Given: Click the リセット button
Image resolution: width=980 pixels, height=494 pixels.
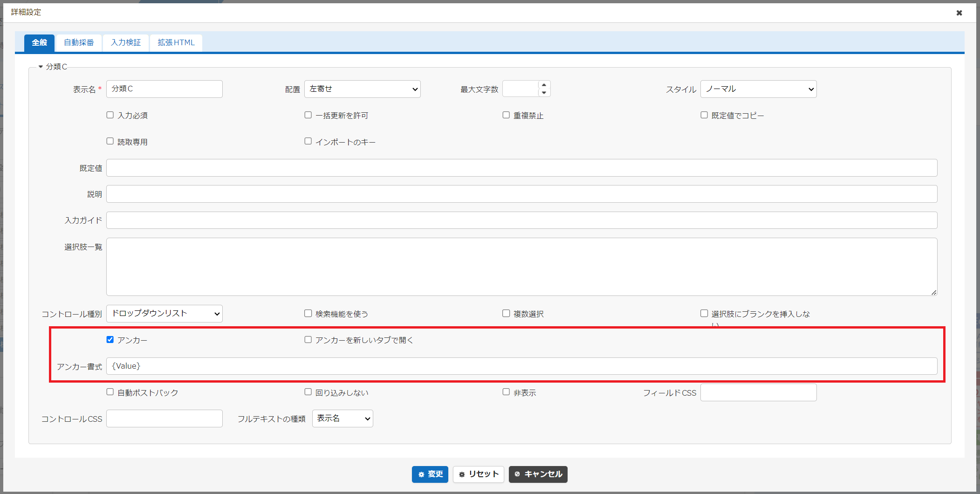Looking at the screenshot, I should [x=479, y=474].
